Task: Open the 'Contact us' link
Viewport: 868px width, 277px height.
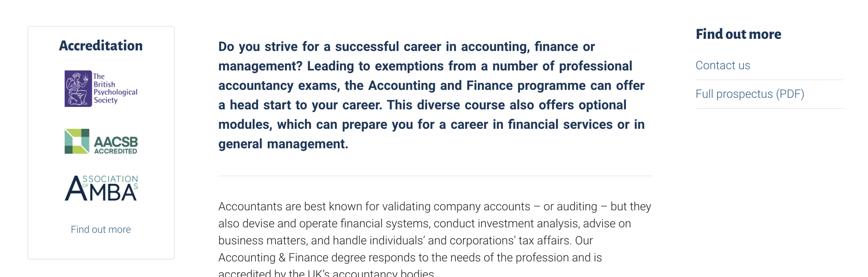Action: pos(723,65)
